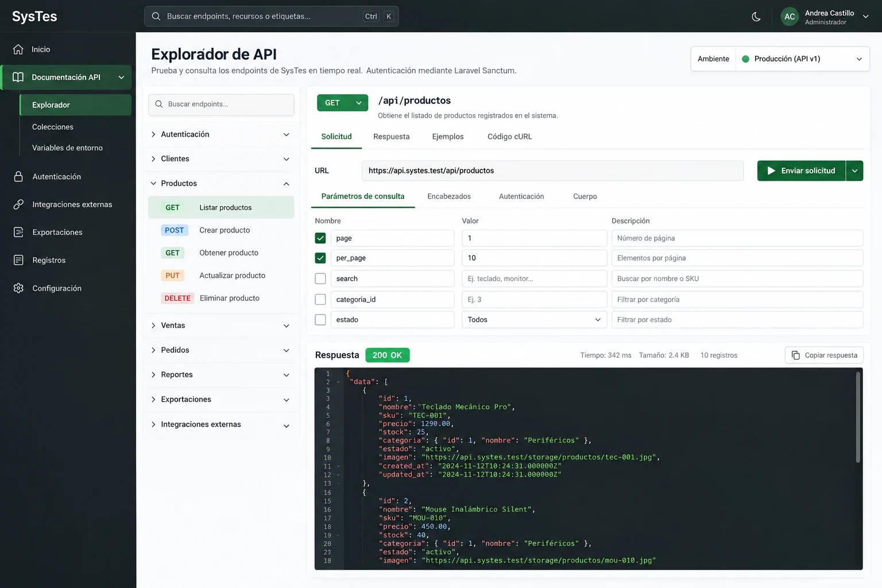The image size is (882, 588).
Task: Open the user account menu chevron
Action: point(866,17)
